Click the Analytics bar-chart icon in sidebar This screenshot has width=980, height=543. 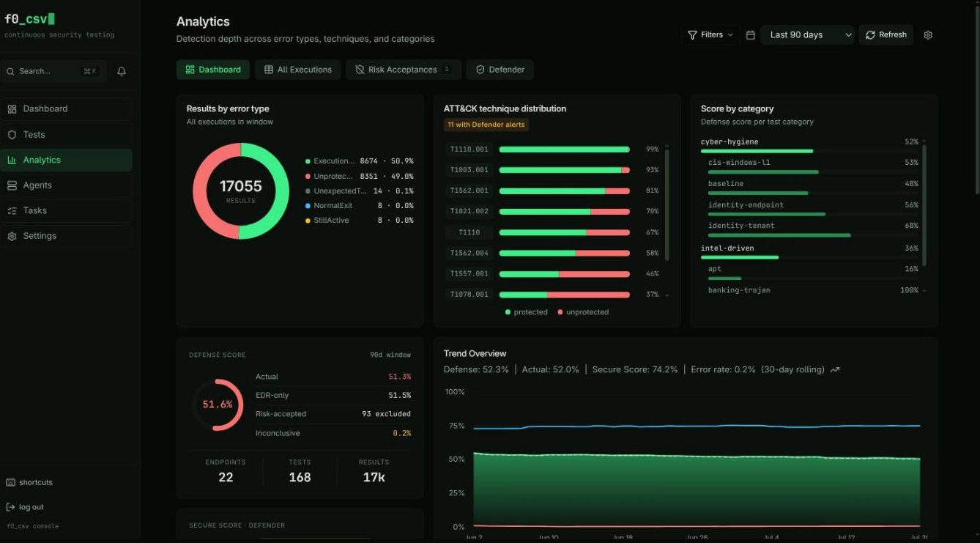(x=12, y=160)
